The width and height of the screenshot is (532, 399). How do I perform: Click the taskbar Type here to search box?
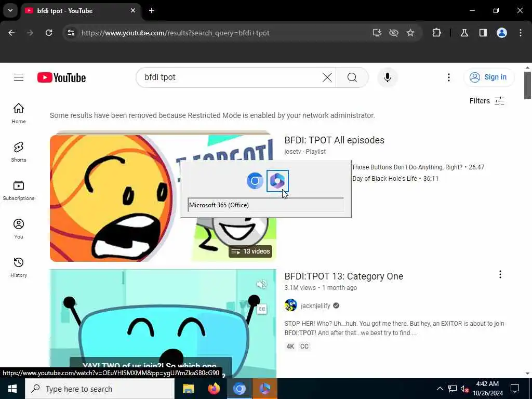tap(100, 389)
